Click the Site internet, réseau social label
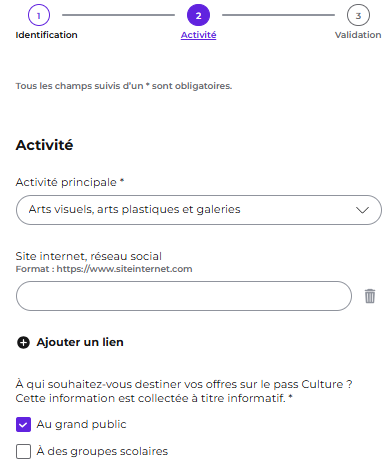Viewport: 392px width, 475px height. 89,256
